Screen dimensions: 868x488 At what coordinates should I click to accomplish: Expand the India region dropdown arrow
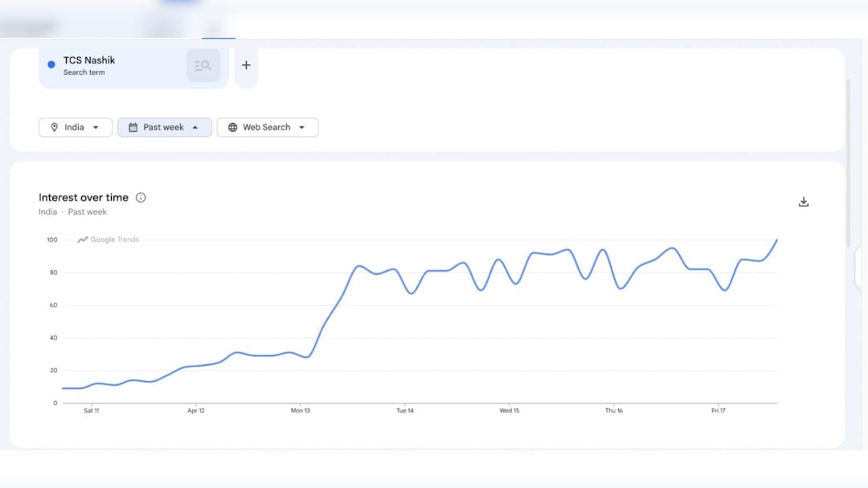point(96,127)
